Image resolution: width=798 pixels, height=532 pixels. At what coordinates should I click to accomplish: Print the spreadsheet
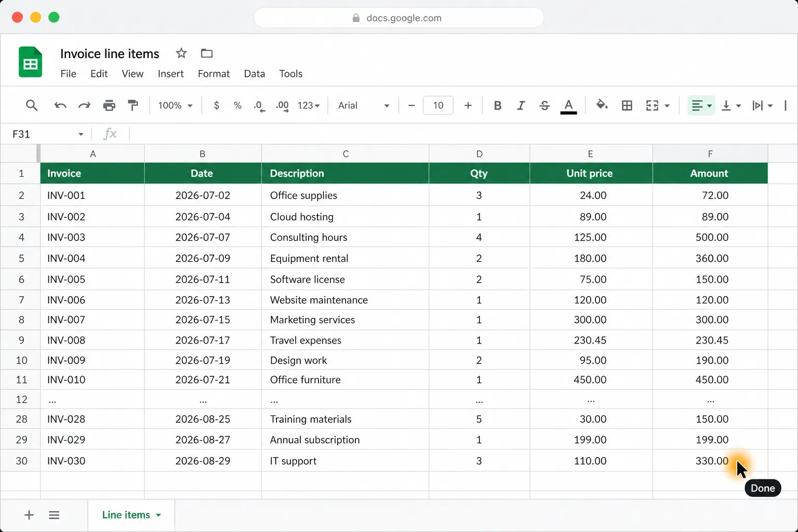coord(109,105)
